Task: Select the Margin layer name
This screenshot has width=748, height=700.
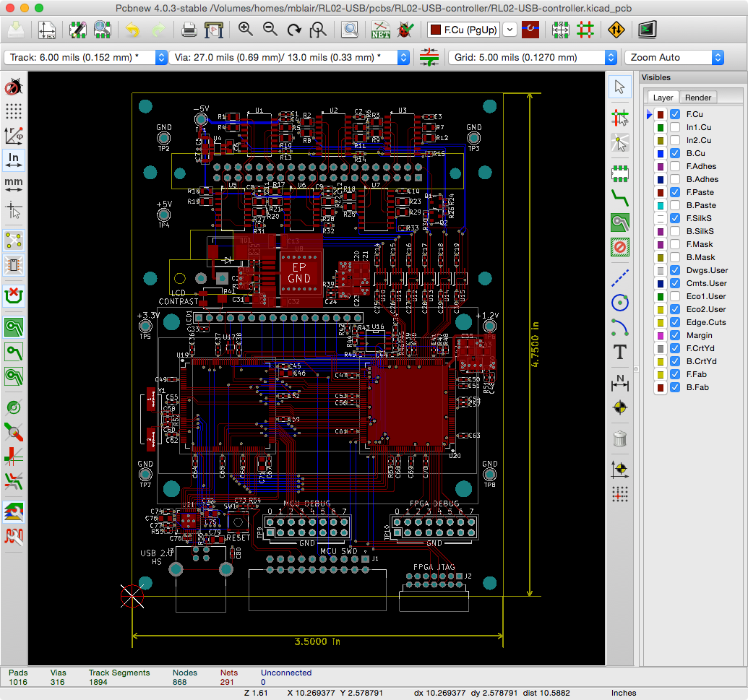Action: tap(699, 335)
